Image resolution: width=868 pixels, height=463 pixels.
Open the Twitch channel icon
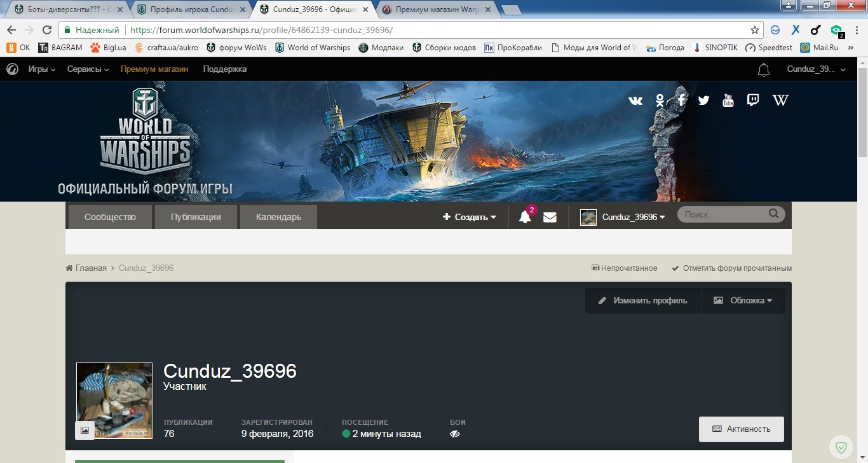(753, 100)
